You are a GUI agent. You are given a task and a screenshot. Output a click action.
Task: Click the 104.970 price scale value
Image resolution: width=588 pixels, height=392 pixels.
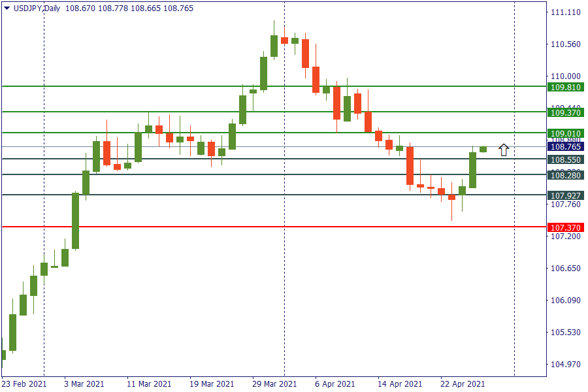tap(566, 364)
